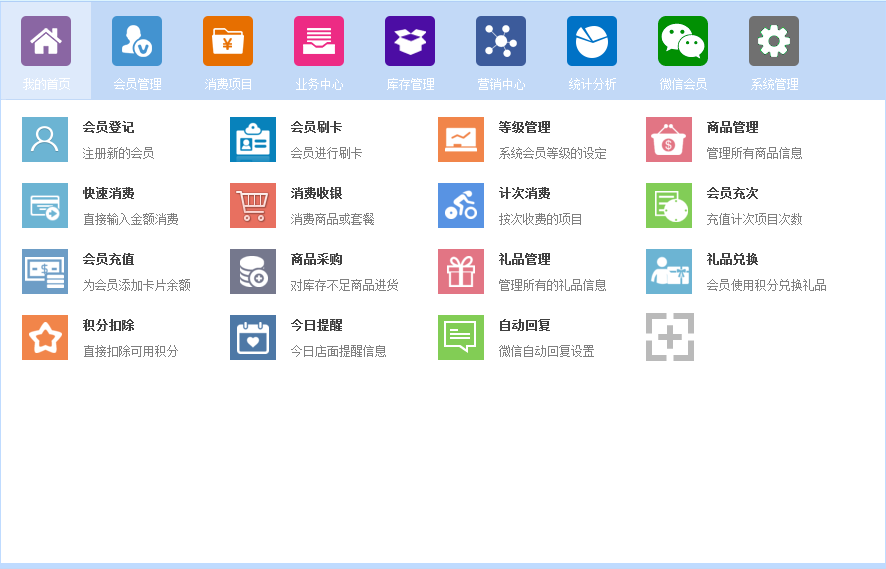
Task: Select the 库存管理 tab label
Action: 410,84
